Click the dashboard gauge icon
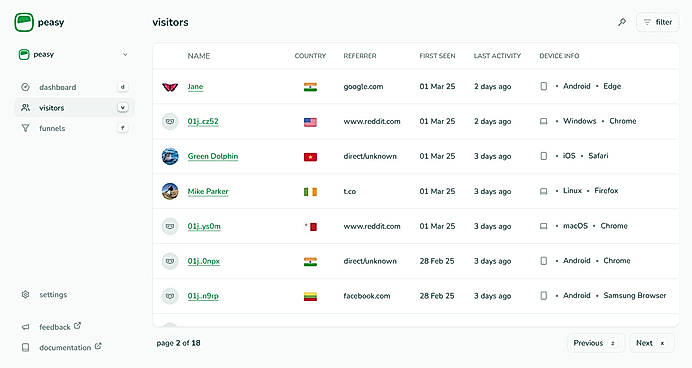 (x=26, y=87)
